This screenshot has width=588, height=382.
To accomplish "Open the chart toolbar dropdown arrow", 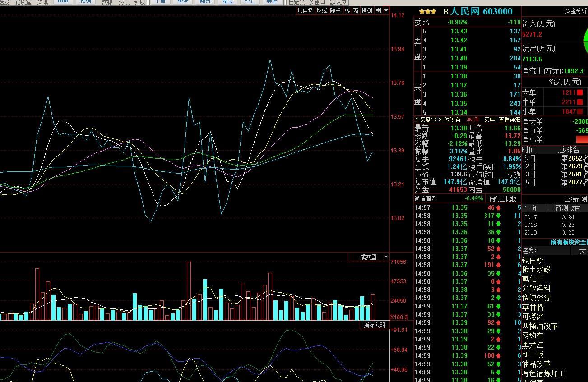I will click(x=386, y=10).
